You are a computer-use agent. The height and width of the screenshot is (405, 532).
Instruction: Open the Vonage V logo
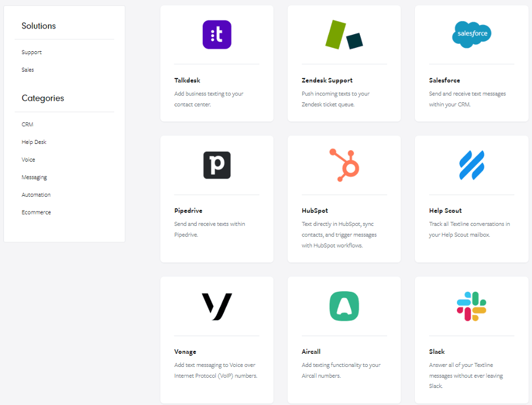point(217,307)
